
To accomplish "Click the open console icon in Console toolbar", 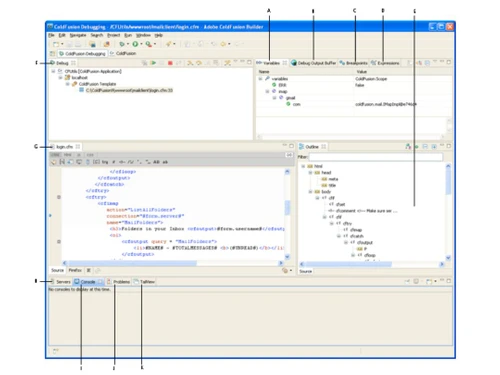I will click(429, 282).
